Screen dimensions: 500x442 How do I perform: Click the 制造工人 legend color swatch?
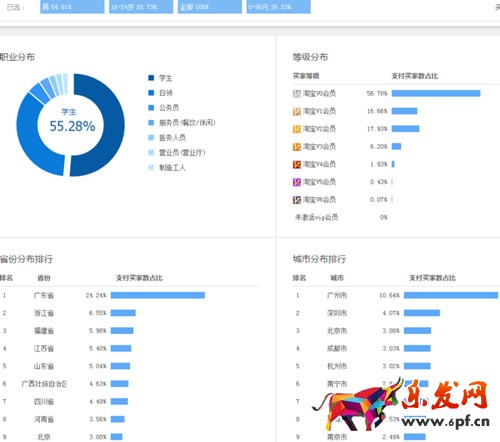tap(151, 167)
